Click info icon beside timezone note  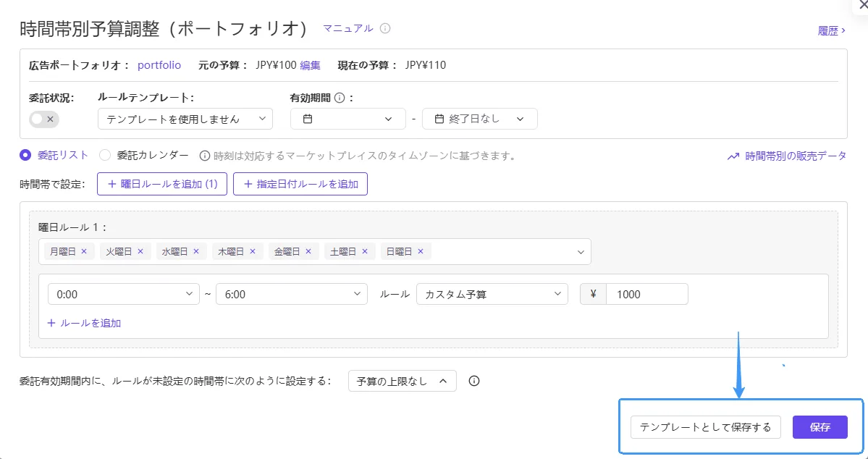(x=204, y=156)
